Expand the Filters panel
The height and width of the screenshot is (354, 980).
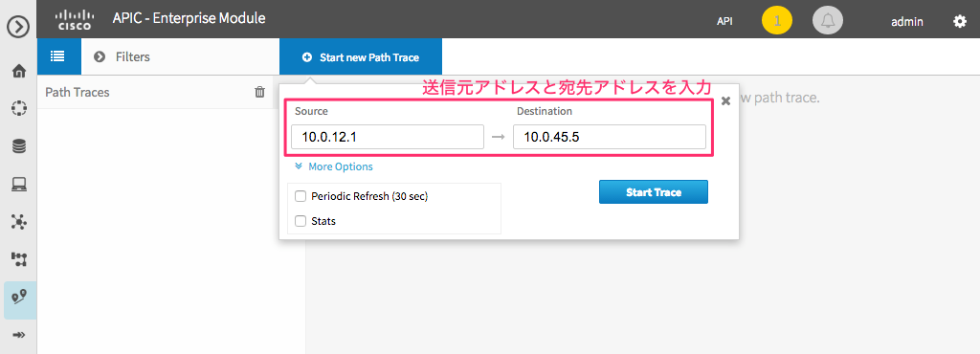click(122, 56)
